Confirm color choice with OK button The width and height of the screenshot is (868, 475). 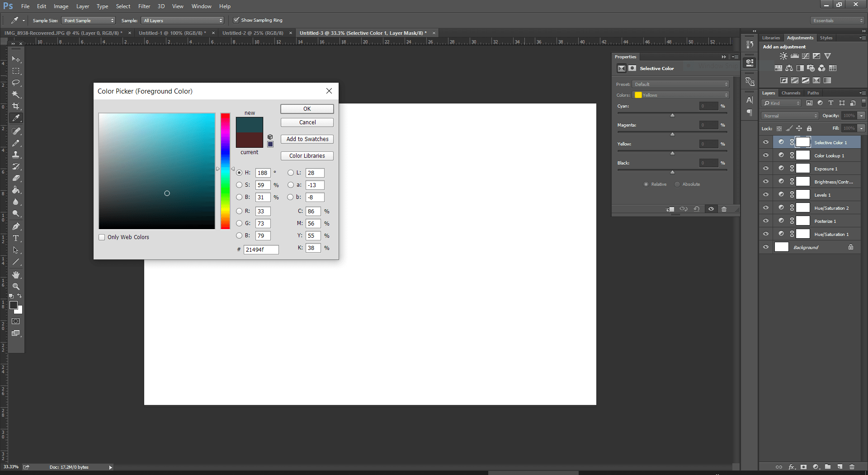click(x=307, y=108)
